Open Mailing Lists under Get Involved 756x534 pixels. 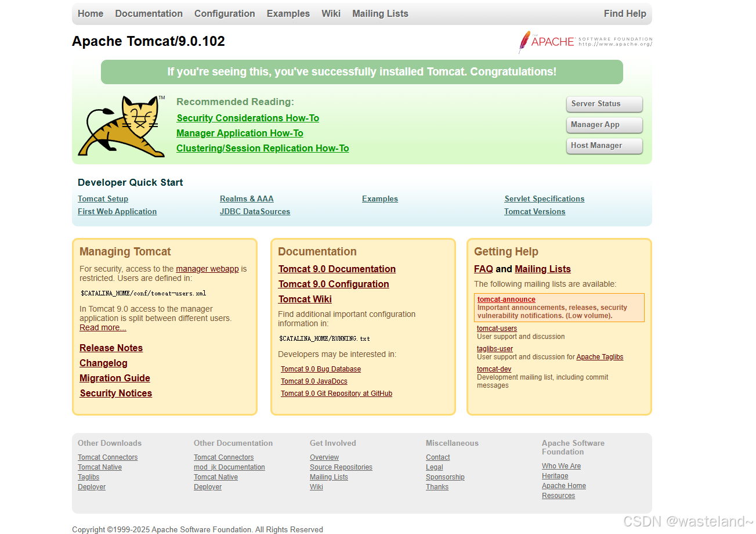329,477
